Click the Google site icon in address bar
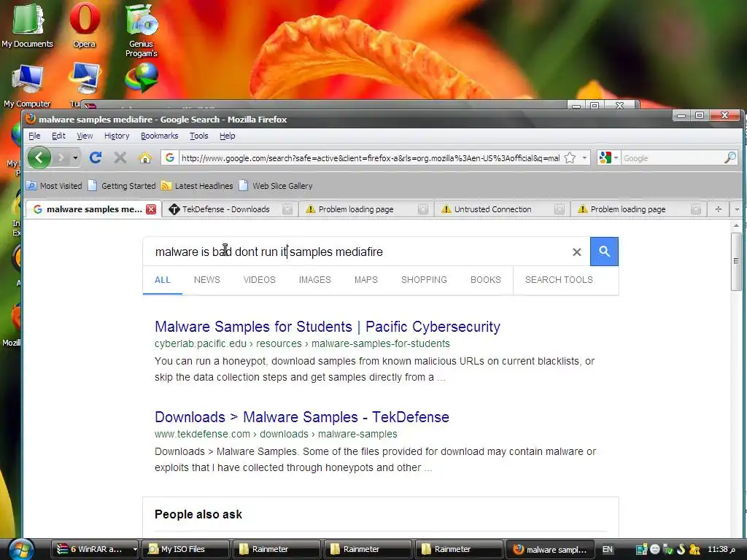 (x=169, y=157)
